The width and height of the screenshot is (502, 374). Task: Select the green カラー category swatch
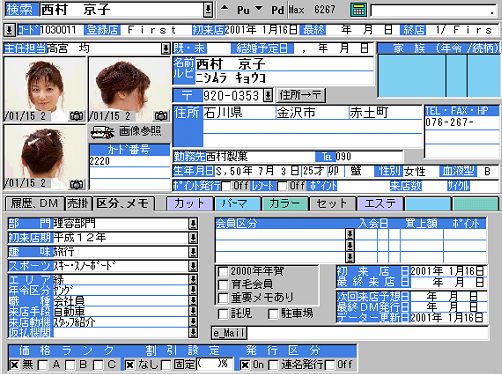pos(285,204)
